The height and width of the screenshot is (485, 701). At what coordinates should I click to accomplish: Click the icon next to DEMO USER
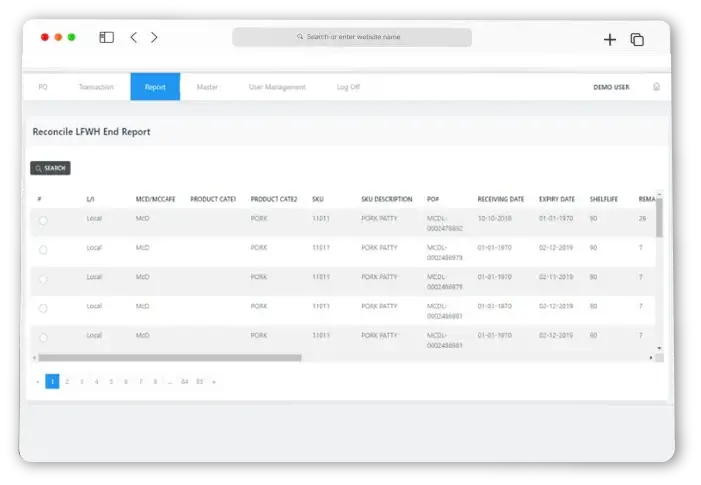pos(656,87)
